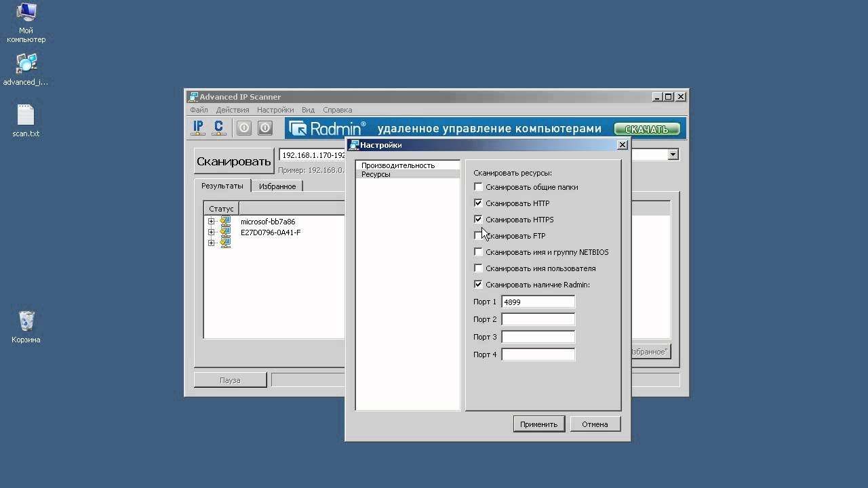Switch to the Результаты tab
Image resolution: width=868 pixels, height=488 pixels.
[x=222, y=186]
